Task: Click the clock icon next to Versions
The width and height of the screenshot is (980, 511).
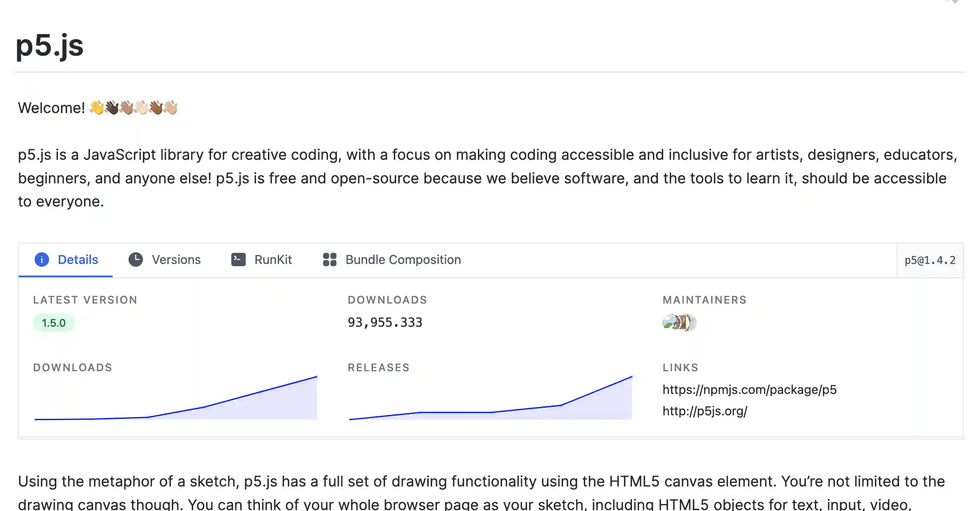Action: (x=136, y=260)
